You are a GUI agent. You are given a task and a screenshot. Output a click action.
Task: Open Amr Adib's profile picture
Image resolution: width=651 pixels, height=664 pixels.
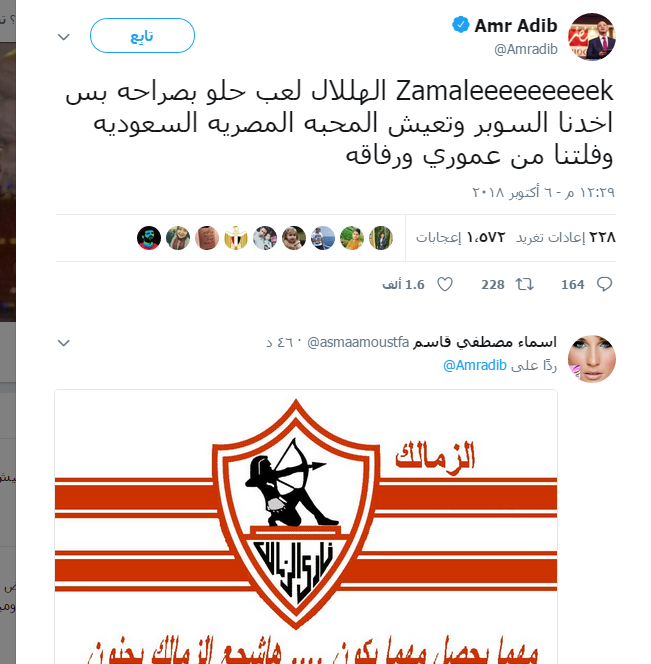tap(592, 37)
